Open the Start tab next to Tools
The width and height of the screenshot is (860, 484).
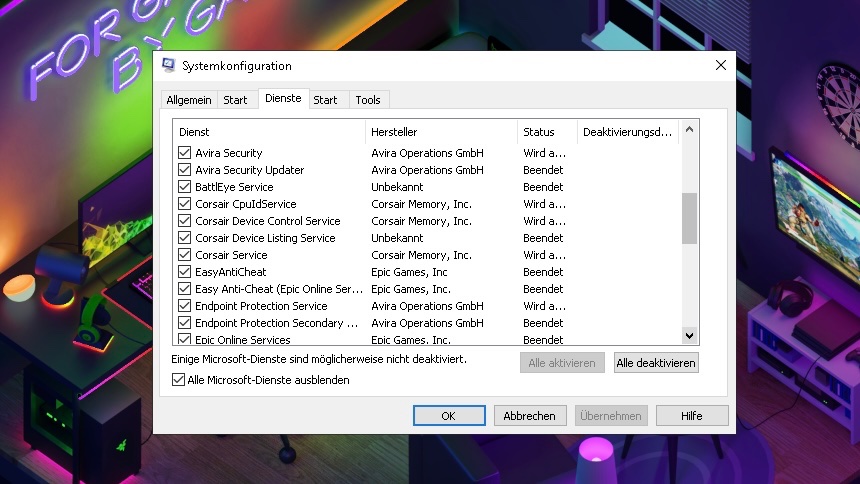pyautogui.click(x=325, y=100)
